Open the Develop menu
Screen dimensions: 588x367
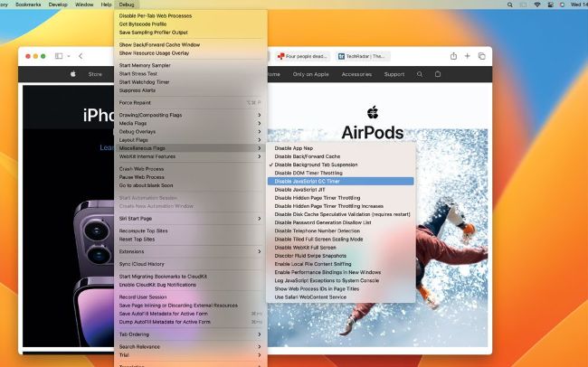[58, 5]
